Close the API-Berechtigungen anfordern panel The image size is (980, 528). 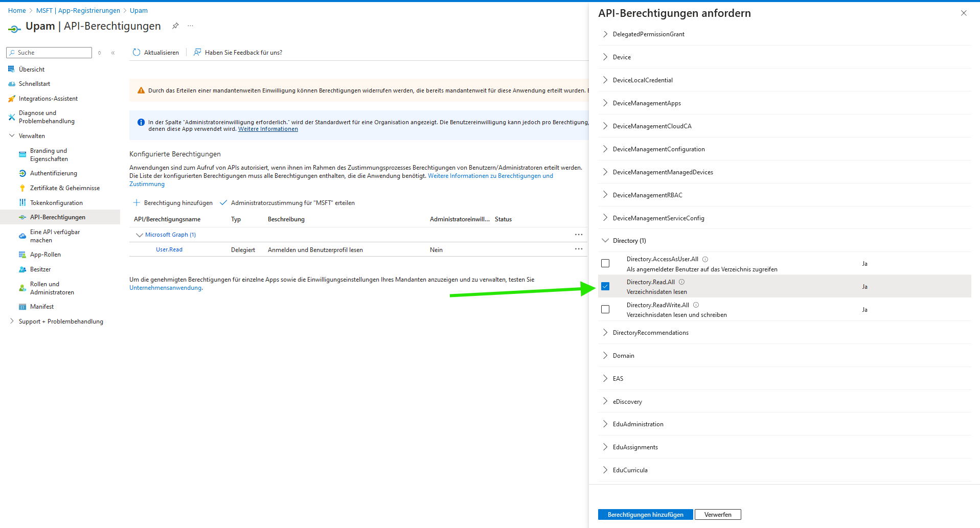click(x=964, y=13)
